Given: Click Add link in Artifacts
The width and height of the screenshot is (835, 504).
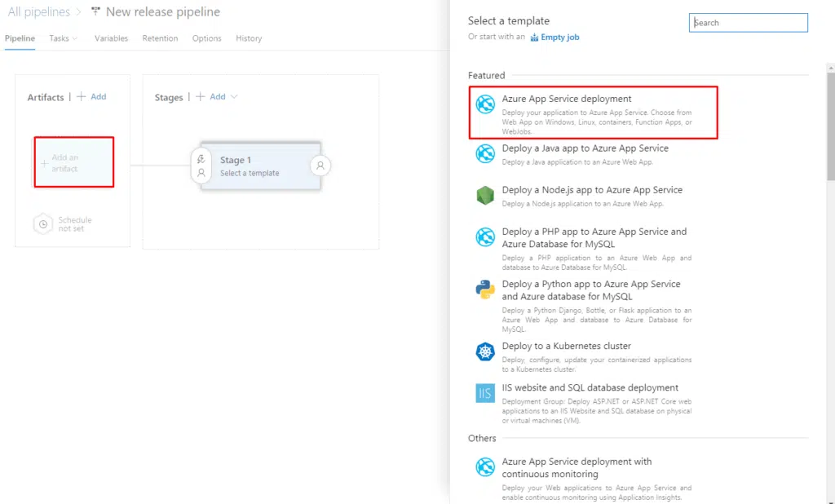Looking at the screenshot, I should [99, 96].
